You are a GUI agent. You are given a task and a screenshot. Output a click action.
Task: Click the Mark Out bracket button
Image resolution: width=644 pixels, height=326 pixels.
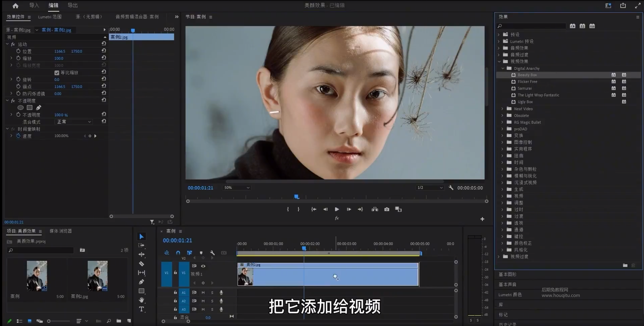coord(298,209)
